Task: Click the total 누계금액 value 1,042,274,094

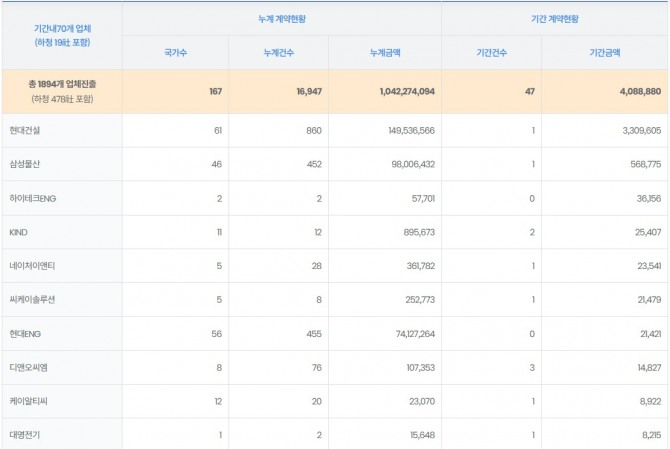Action: coord(406,91)
